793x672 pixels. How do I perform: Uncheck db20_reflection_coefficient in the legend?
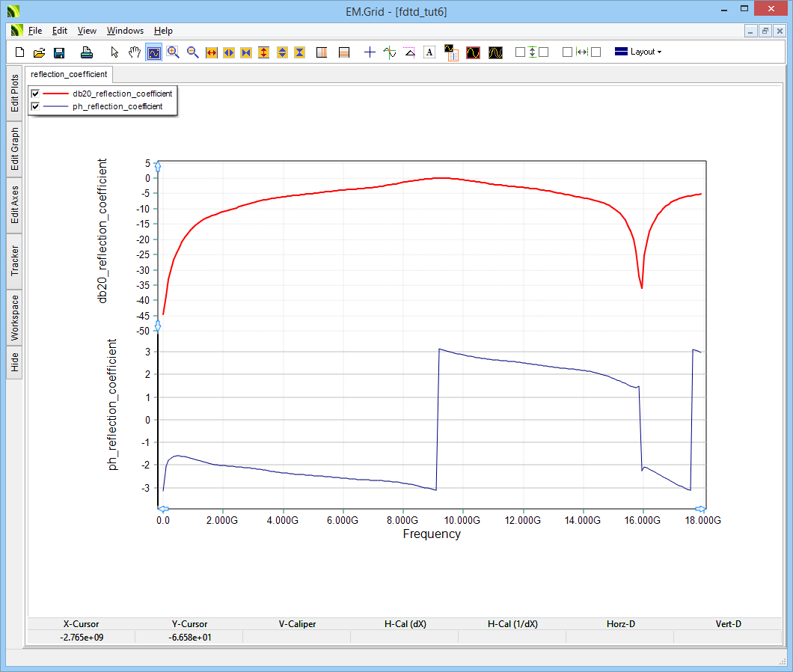pyautogui.click(x=35, y=94)
